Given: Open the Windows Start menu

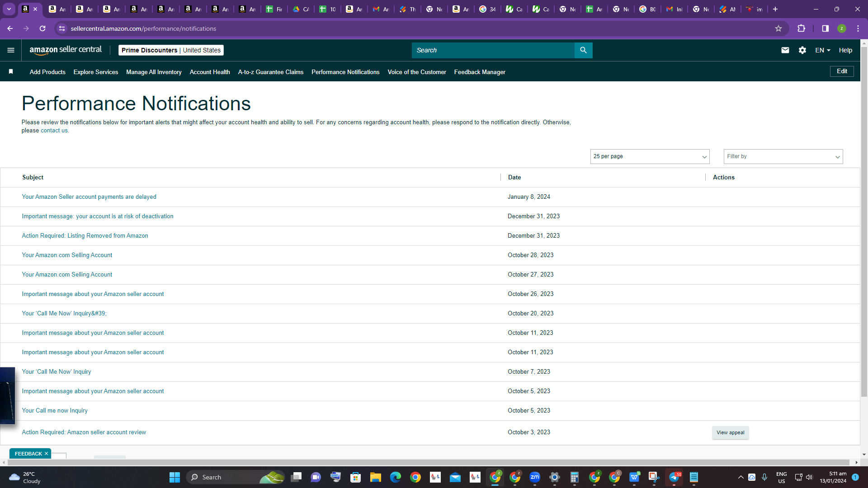Looking at the screenshot, I should [175, 477].
